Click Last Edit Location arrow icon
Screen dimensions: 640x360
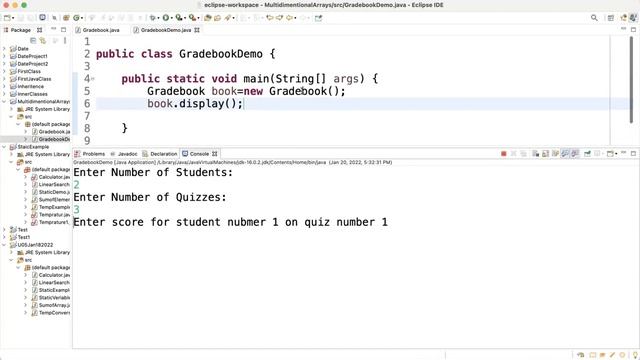click(x=270, y=18)
